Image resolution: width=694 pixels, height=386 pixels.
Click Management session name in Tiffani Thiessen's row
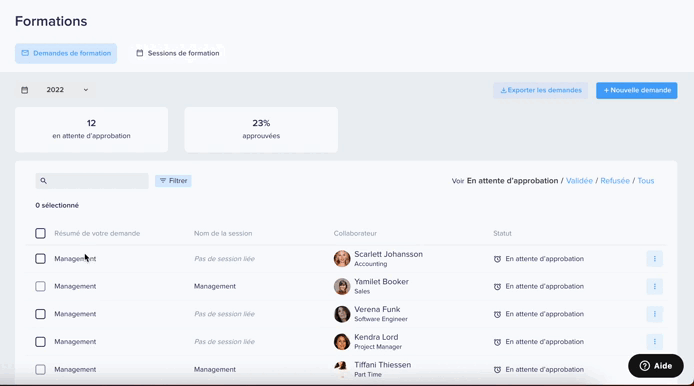[215, 369]
